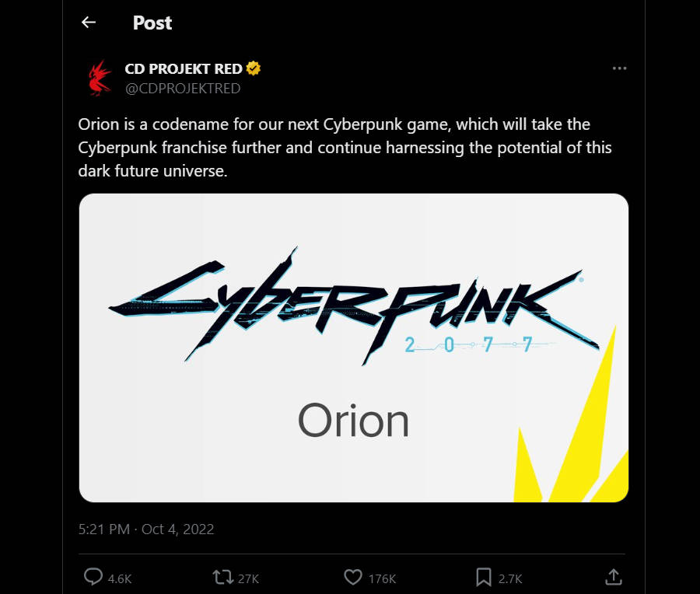View who liked the post (176K)
700x594 pixels.
tap(383, 578)
